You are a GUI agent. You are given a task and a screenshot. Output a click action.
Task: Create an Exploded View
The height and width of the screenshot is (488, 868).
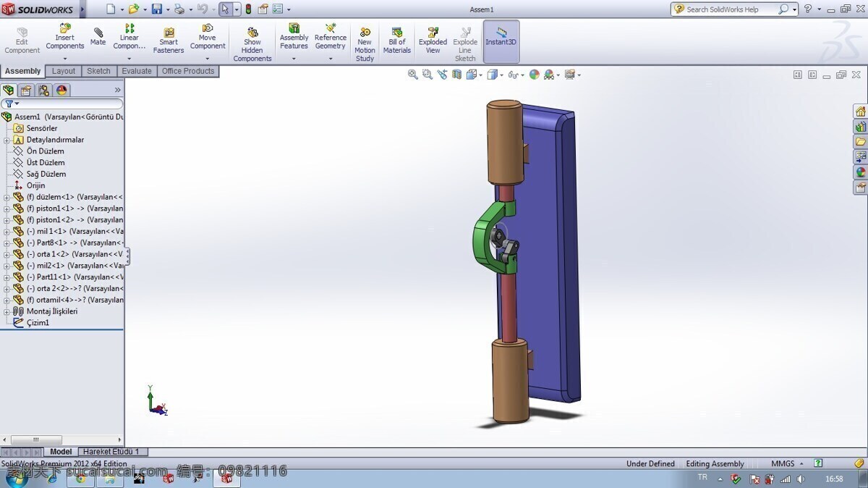(x=433, y=41)
